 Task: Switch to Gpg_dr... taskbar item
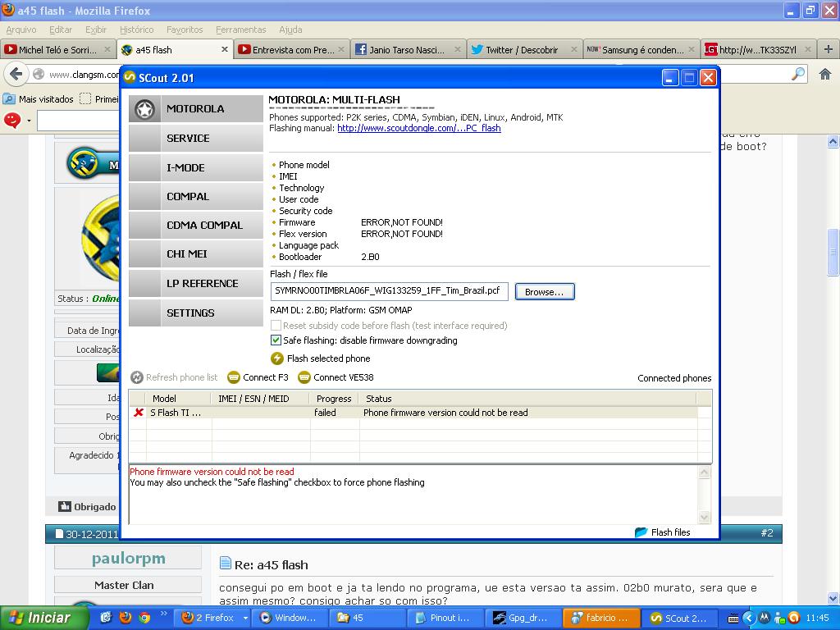[x=522, y=618]
